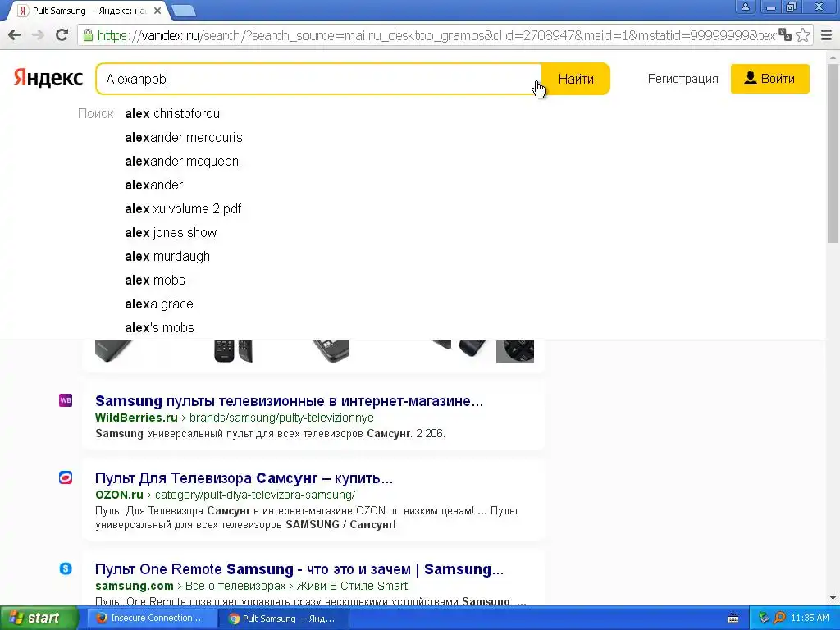Switch to Insecure Connection Firefox taskbar item
Viewport: 840px width, 630px height.
click(x=152, y=619)
